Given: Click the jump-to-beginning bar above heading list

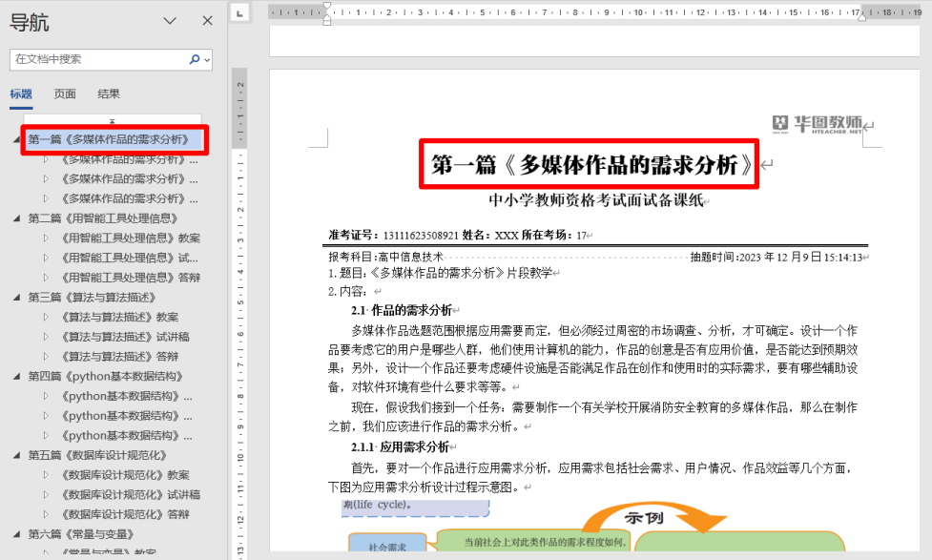Looking at the screenshot, I should pos(113,121).
